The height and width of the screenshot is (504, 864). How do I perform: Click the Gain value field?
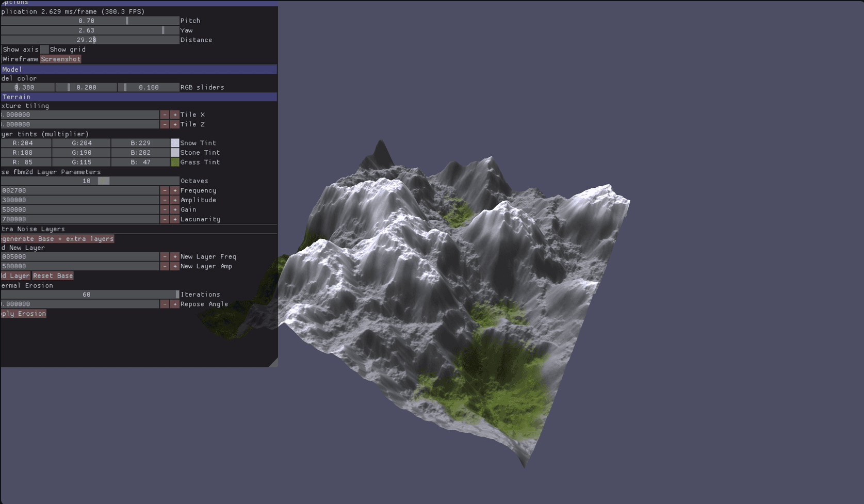[80, 209]
